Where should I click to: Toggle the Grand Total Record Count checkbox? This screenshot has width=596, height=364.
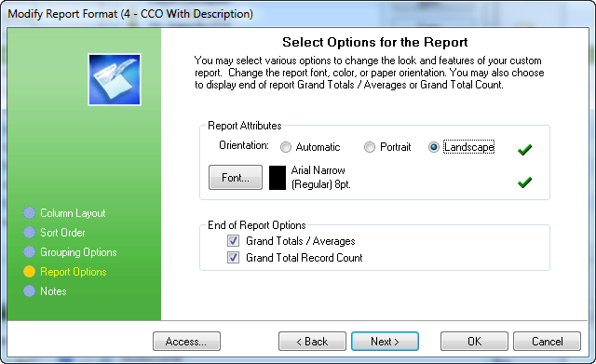point(233,258)
